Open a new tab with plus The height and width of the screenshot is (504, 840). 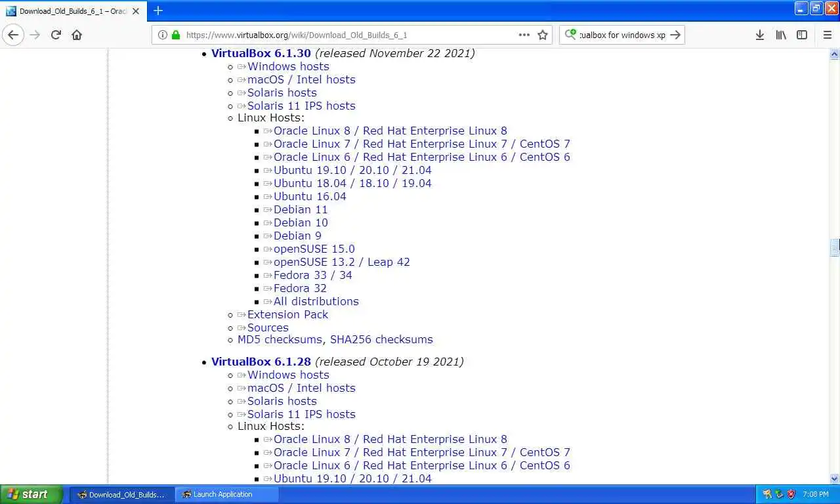pyautogui.click(x=157, y=10)
